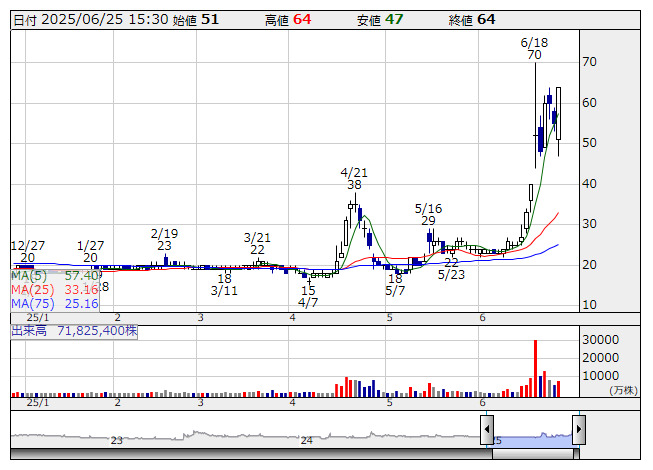This screenshot has height=470, width=653.
Task: Click the right range handle arrow in navigator
Action: [578, 432]
